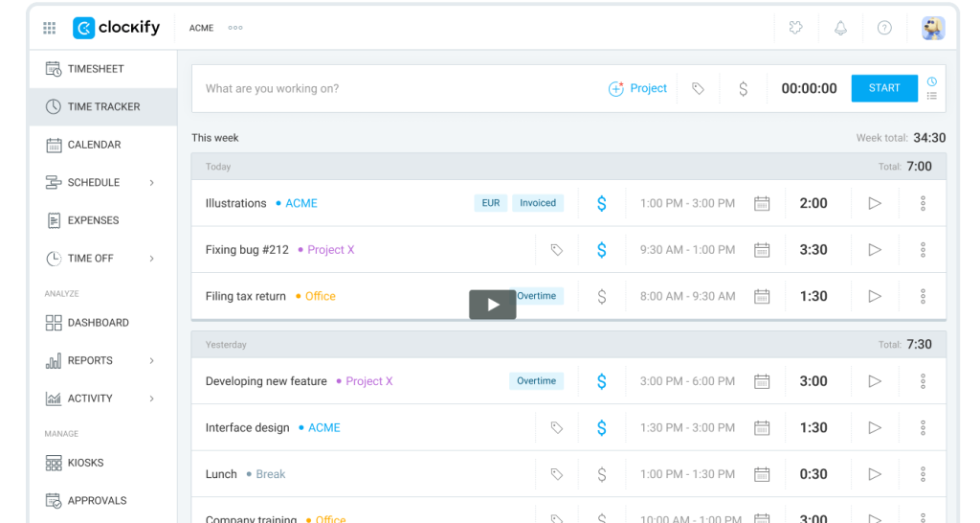Open EXPENSES in the sidebar
Viewport: 980px width, 523px height.
[103, 220]
